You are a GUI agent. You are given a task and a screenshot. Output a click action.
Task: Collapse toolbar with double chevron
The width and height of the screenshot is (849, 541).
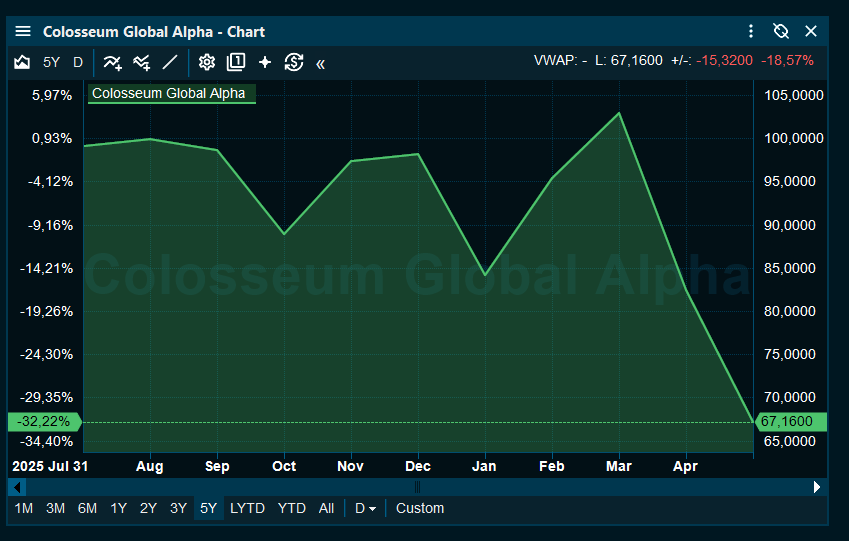(x=321, y=64)
